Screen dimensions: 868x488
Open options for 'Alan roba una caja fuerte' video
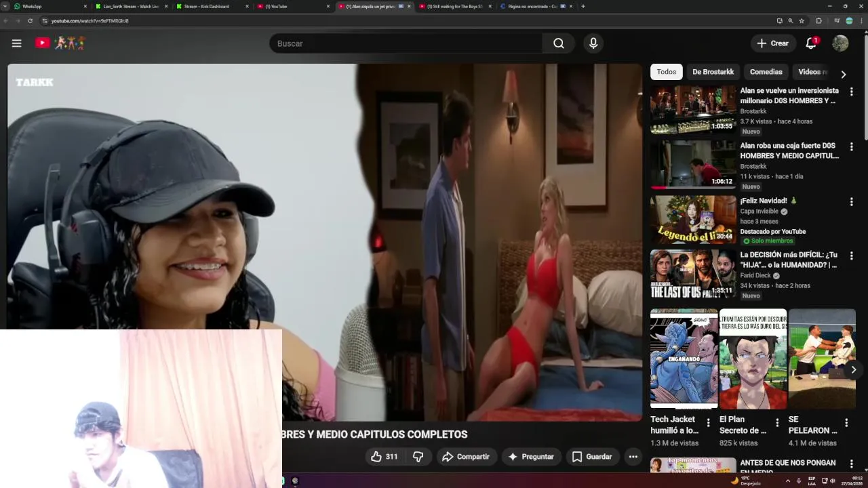click(x=851, y=146)
